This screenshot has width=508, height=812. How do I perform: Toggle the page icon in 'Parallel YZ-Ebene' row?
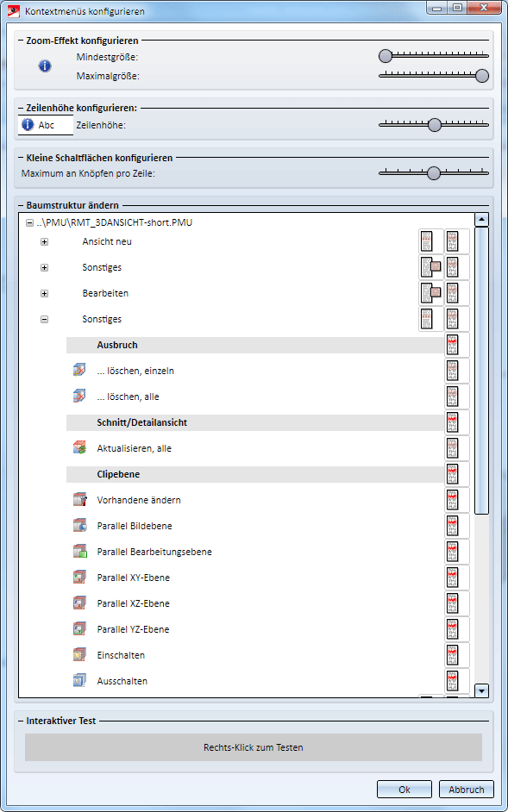point(457,630)
